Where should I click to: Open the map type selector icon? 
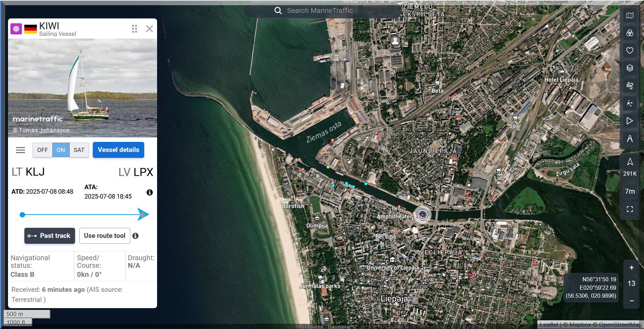pyautogui.click(x=629, y=16)
